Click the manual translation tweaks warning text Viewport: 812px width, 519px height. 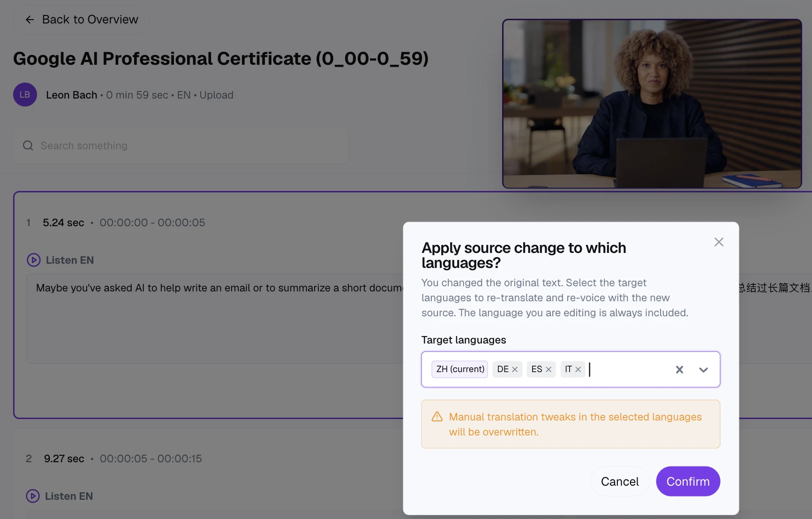click(x=575, y=424)
